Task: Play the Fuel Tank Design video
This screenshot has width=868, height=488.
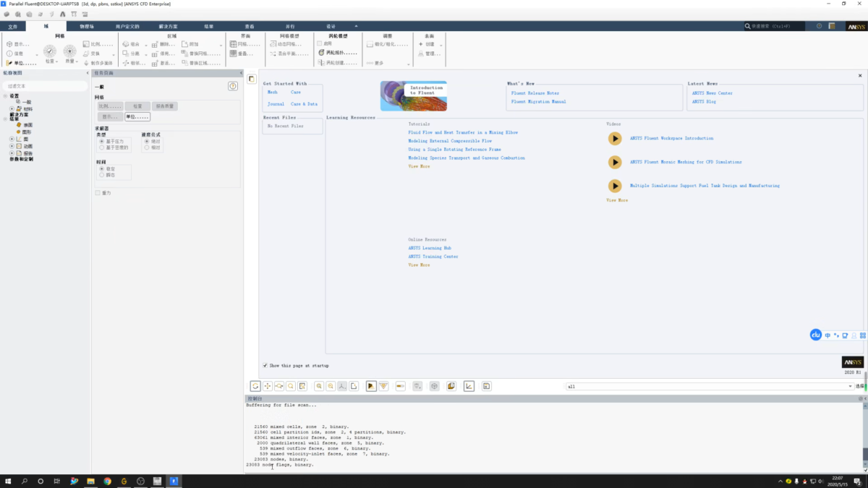Action: [x=615, y=186]
